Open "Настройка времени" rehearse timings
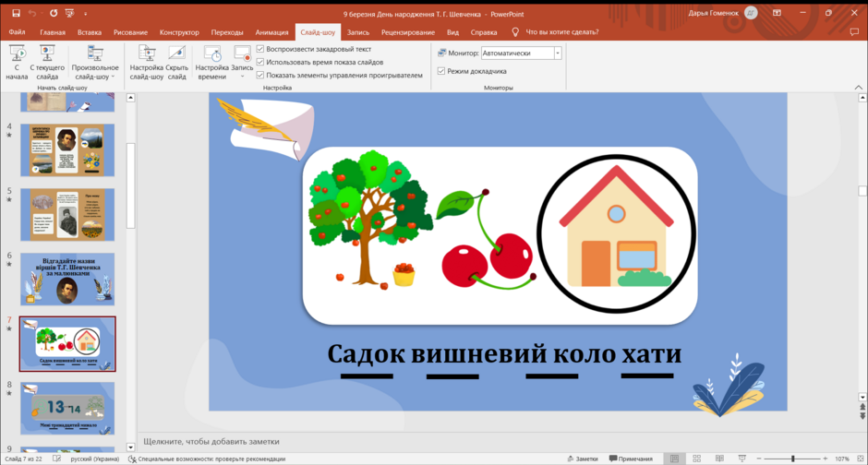Viewport: 868px width, 465px height. [x=212, y=63]
